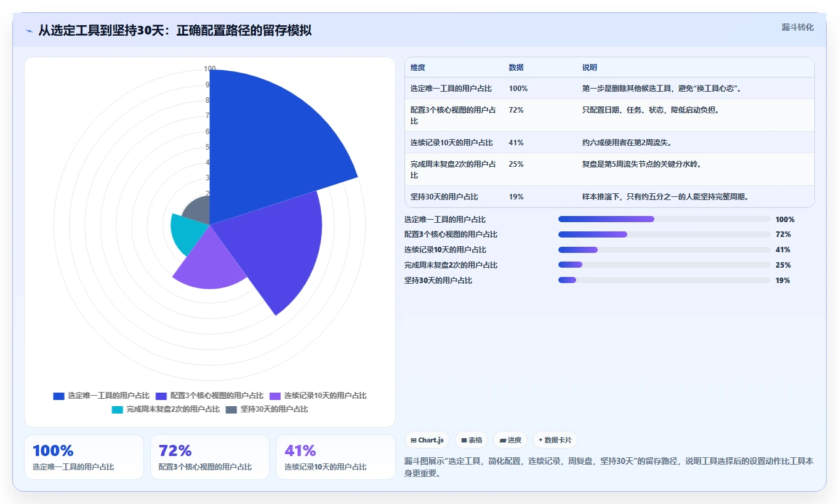Click text 约六成使用者在第2周流失。
839x504 pixels.
[627, 143]
